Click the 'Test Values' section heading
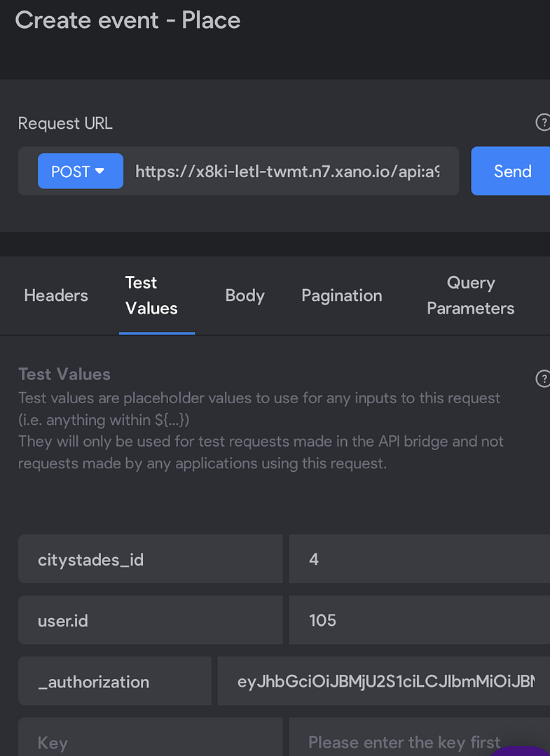The height and width of the screenshot is (756, 550). click(64, 374)
